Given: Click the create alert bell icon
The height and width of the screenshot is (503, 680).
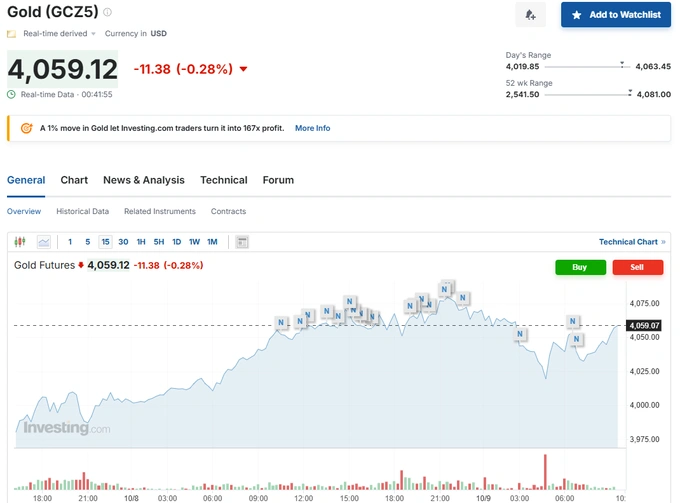Looking at the screenshot, I should click(530, 15).
